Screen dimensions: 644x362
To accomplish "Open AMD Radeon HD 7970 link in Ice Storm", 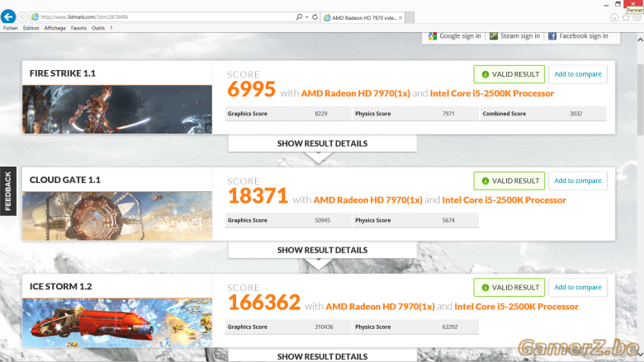I will pos(381,307).
